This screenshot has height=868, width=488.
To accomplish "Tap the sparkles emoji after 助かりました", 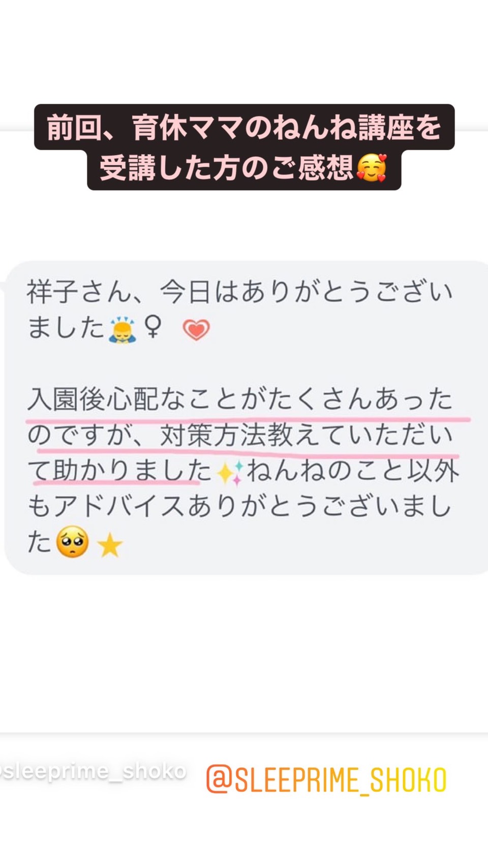I will 229,472.
